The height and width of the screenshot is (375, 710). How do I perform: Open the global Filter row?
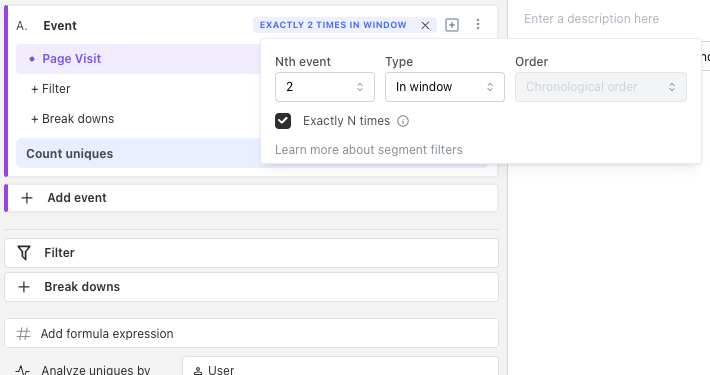click(x=251, y=253)
